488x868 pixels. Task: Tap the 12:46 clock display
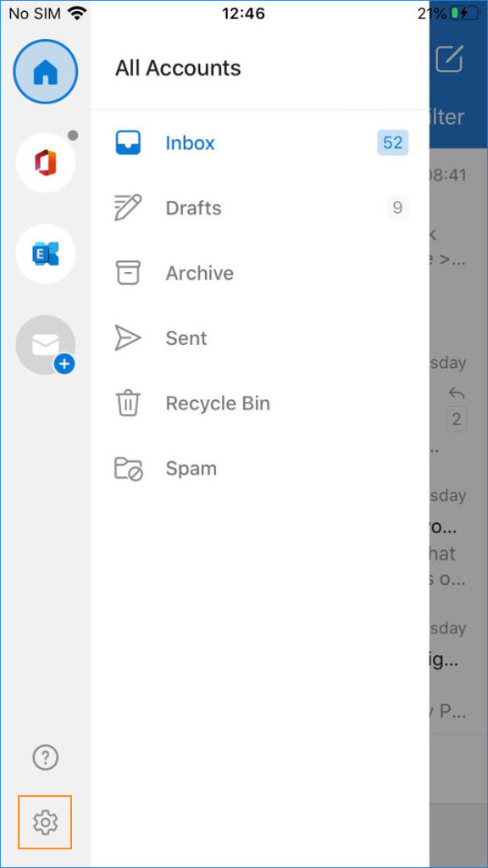pyautogui.click(x=243, y=13)
